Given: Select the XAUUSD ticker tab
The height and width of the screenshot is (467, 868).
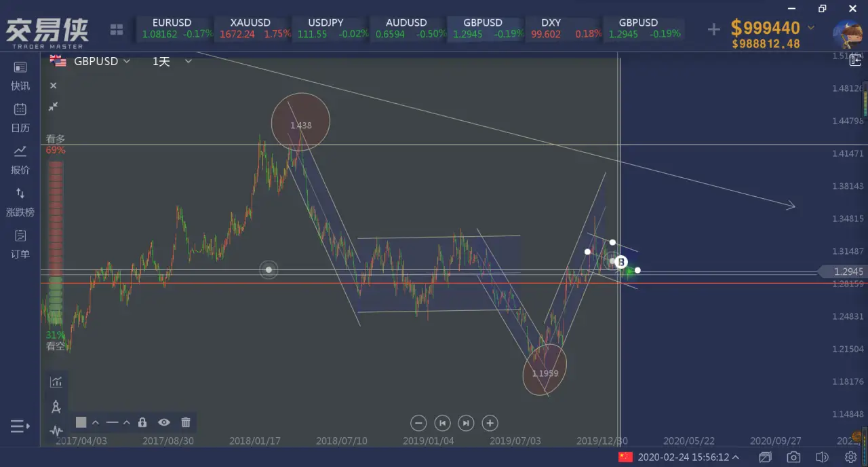Looking at the screenshot, I should tap(254, 29).
